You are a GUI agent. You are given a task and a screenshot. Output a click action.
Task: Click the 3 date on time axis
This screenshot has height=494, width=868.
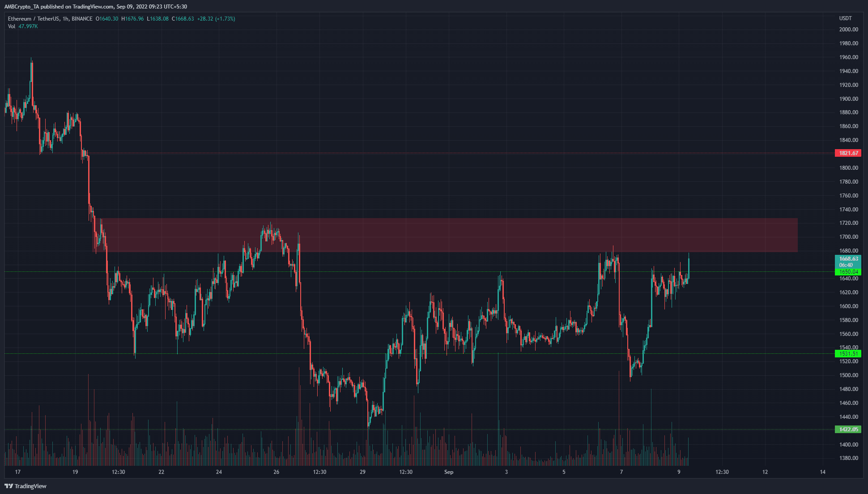pos(506,472)
